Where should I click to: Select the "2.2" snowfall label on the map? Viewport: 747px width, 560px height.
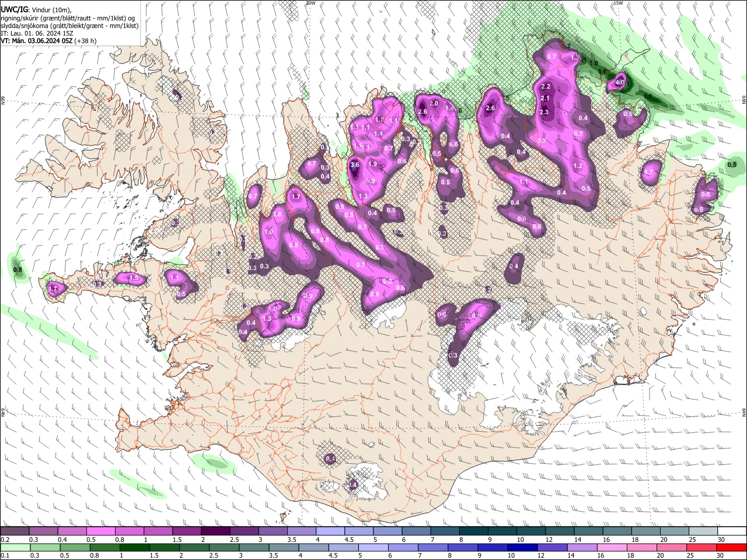[546, 87]
